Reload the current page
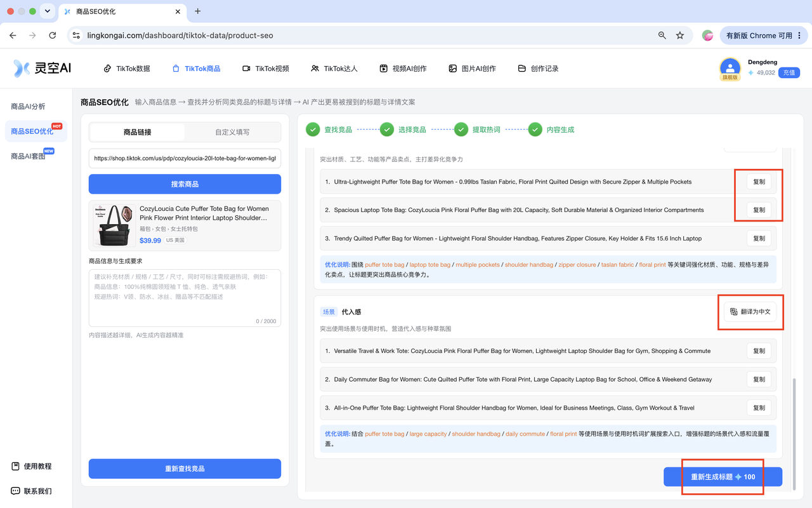The height and width of the screenshot is (508, 812). [53, 36]
